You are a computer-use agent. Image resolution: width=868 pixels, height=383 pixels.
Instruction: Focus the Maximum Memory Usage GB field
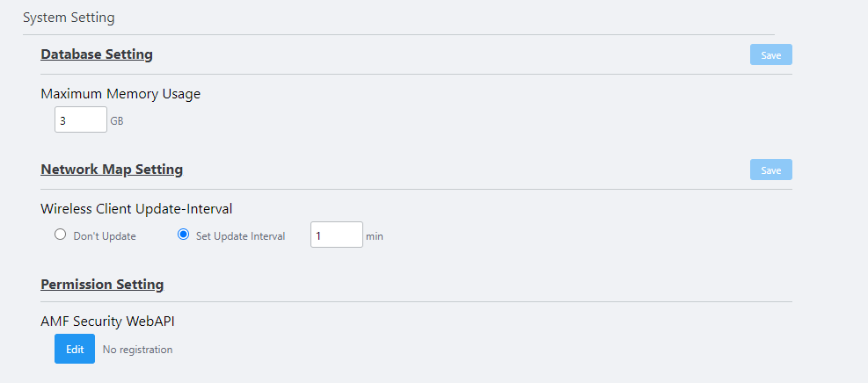81,119
